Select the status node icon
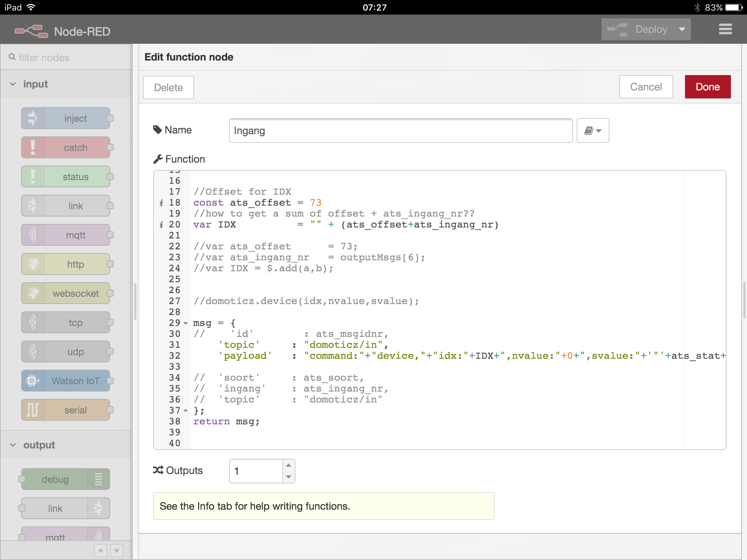Viewport: 747px width, 560px height. [x=33, y=176]
